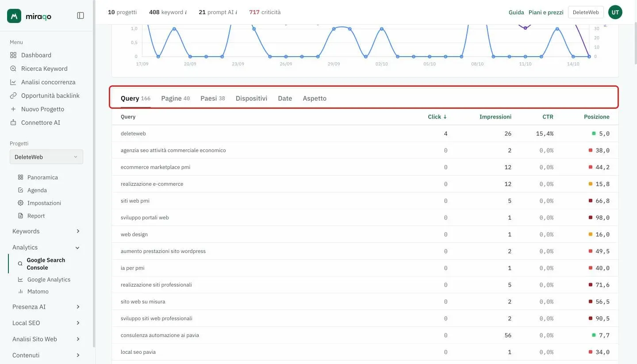Open Ricerca Keyword search icon
Image resolution: width=637 pixels, height=364 pixels.
(13, 69)
